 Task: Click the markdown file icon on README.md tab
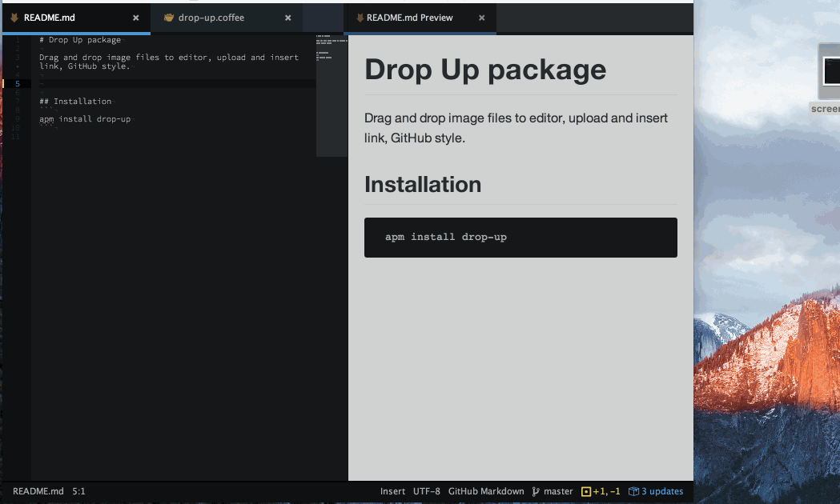pos(15,18)
